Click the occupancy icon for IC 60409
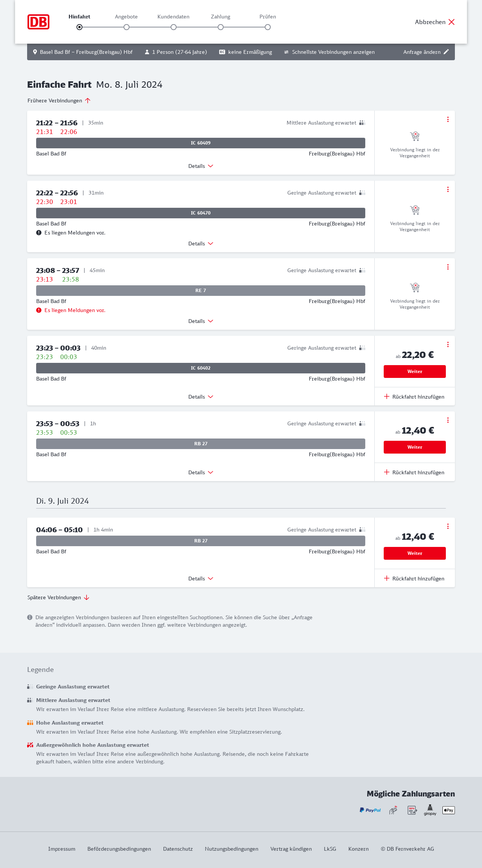Screen dimensions: 482x868 pyautogui.click(x=362, y=123)
